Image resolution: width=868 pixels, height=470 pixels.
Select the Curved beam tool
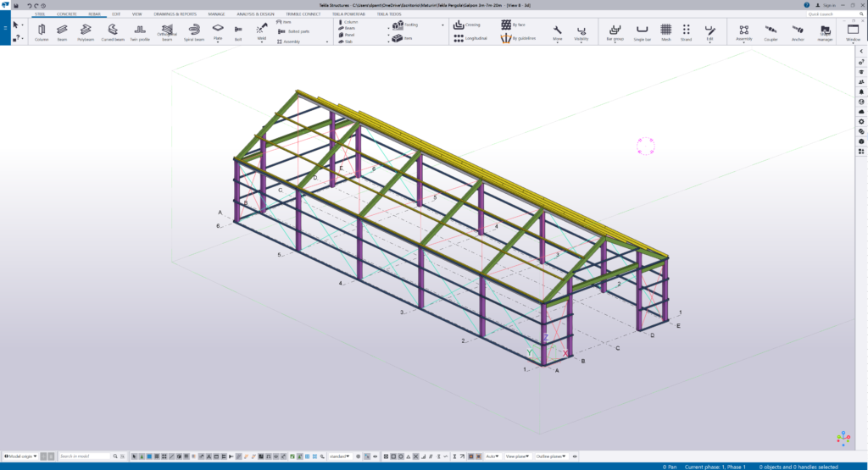(112, 31)
